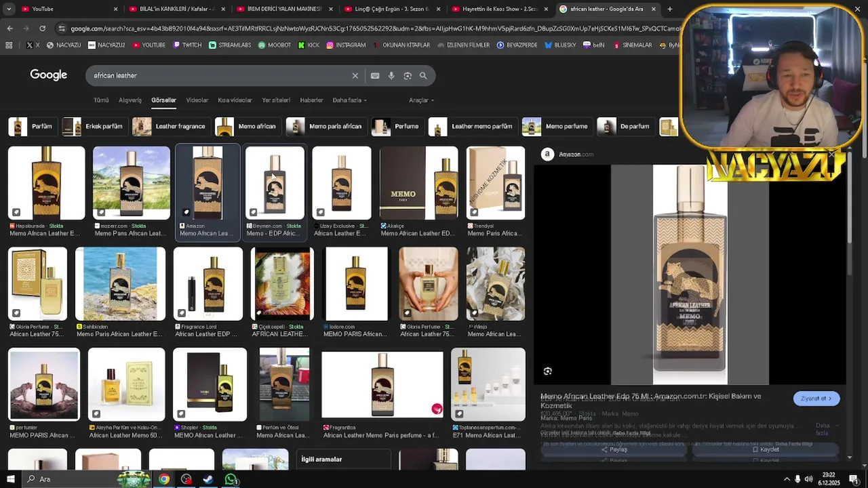The height and width of the screenshot is (488, 868).
Task: Open the Google logo home link
Action: coord(48,75)
